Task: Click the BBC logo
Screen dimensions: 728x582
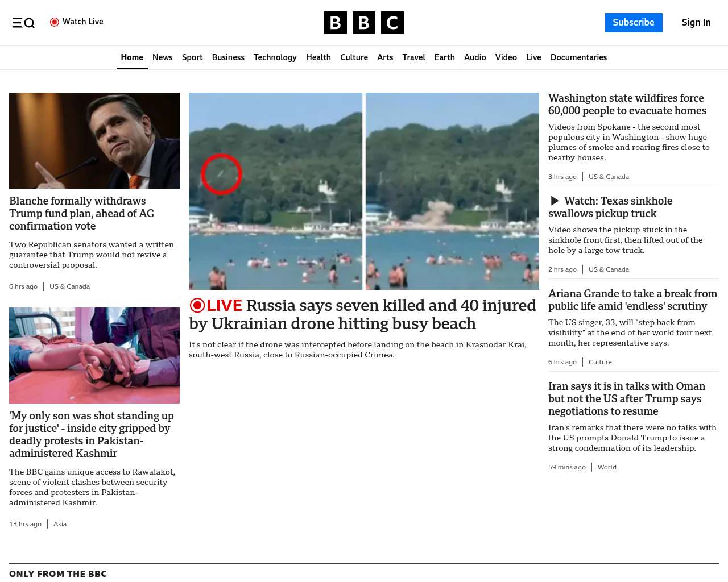Action: click(364, 23)
